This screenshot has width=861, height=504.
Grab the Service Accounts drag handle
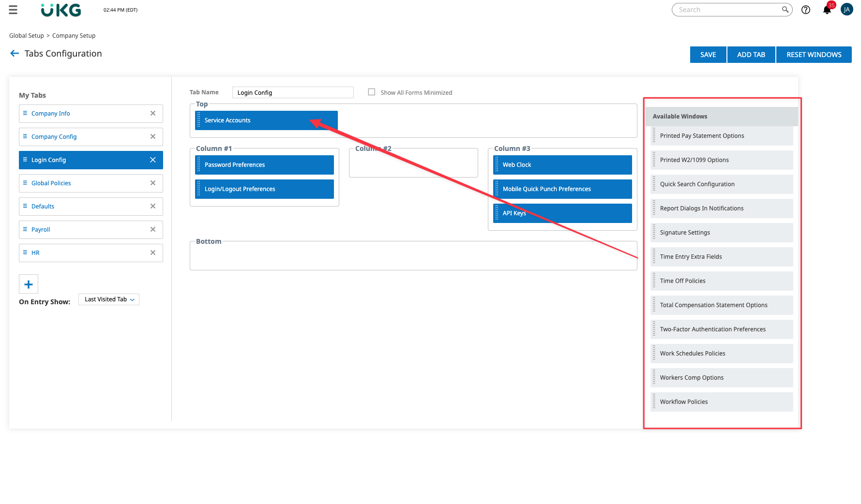tap(198, 120)
